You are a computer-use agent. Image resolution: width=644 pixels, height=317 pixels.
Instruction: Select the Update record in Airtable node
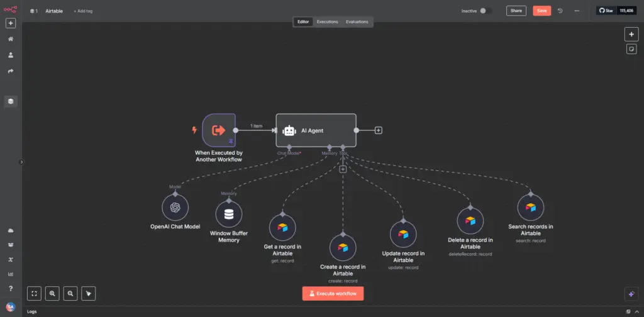click(403, 234)
